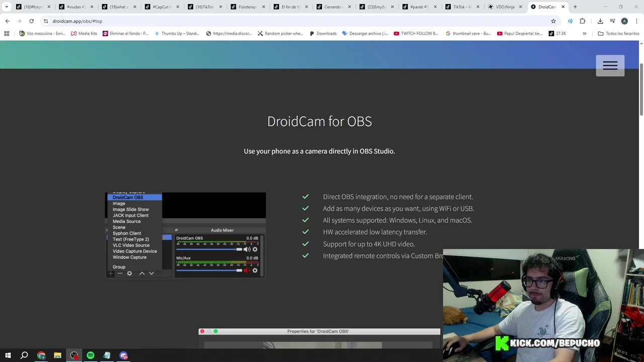Open the Chrome three-dot menu
The width and height of the screenshot is (644, 362).
point(636,21)
